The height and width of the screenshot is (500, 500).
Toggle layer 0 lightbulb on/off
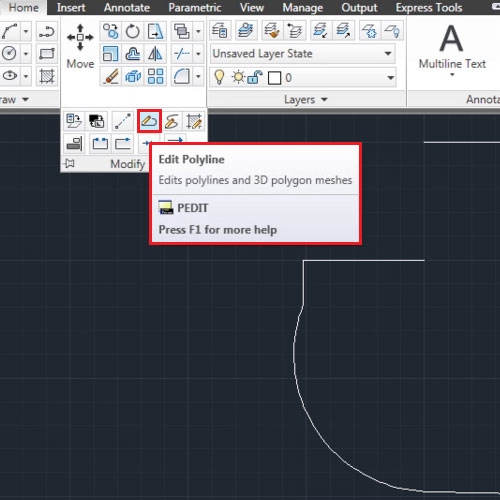(219, 77)
